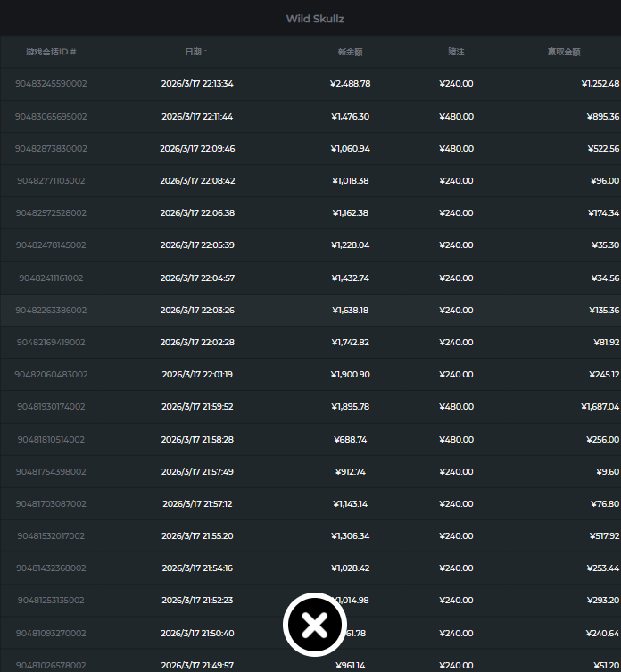The width and height of the screenshot is (621, 672).
Task: Open session ID 90481930174002
Action: (51, 407)
